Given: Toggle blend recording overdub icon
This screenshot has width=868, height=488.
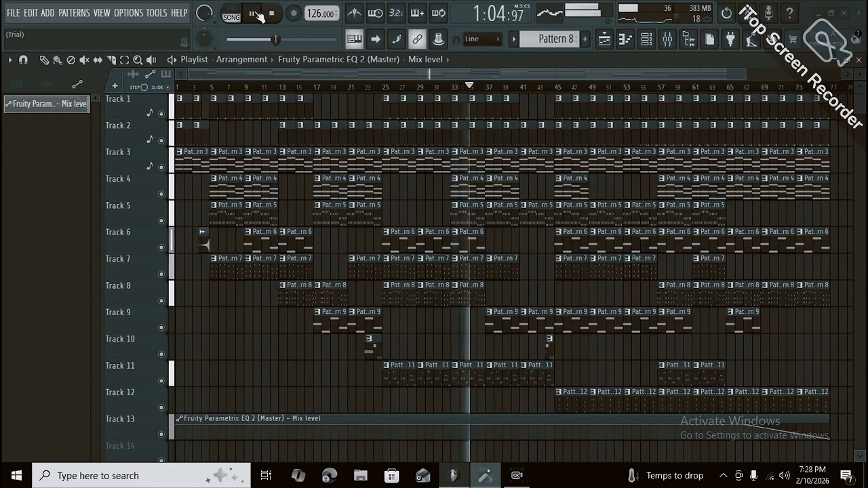Looking at the screenshot, I should tap(417, 13).
